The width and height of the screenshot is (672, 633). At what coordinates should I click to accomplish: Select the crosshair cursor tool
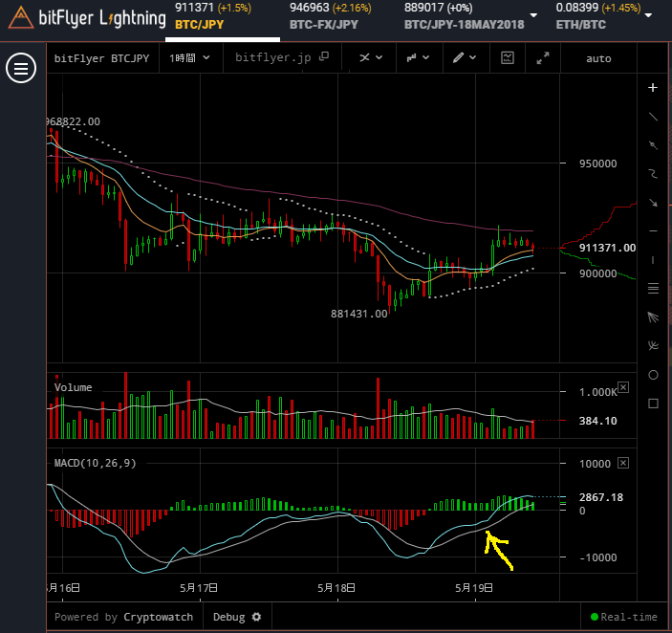click(x=653, y=88)
